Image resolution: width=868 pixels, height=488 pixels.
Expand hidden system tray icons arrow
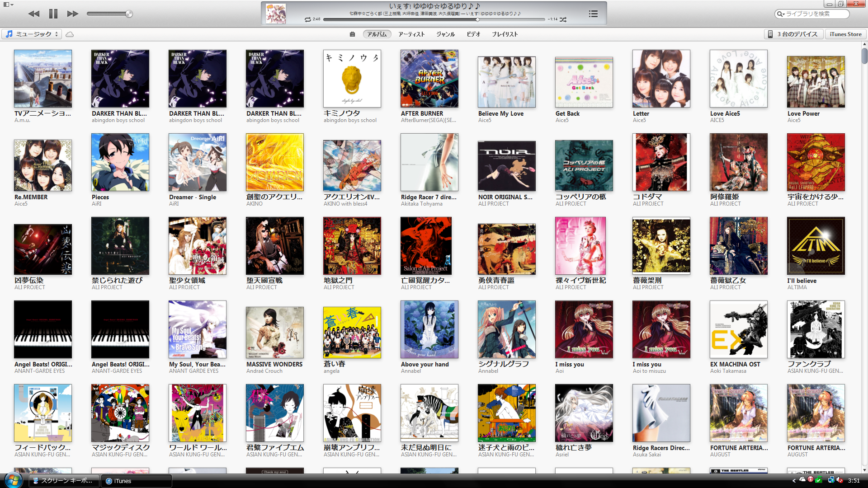tap(794, 481)
